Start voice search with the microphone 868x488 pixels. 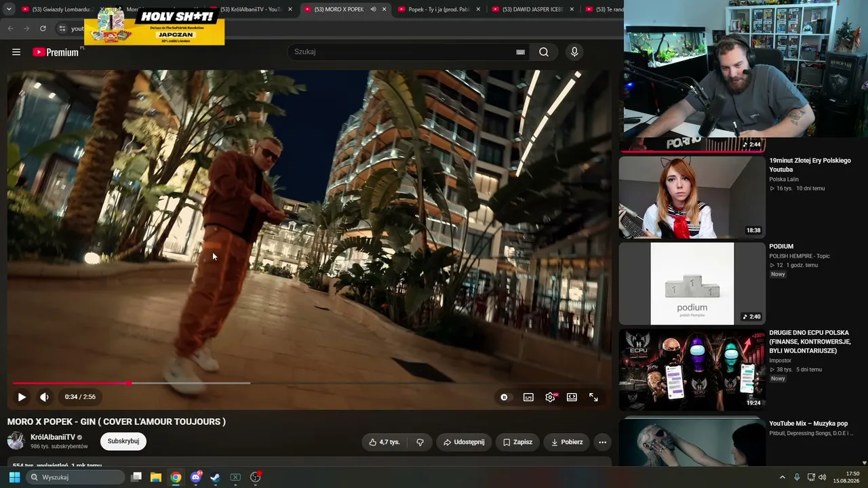coord(574,52)
